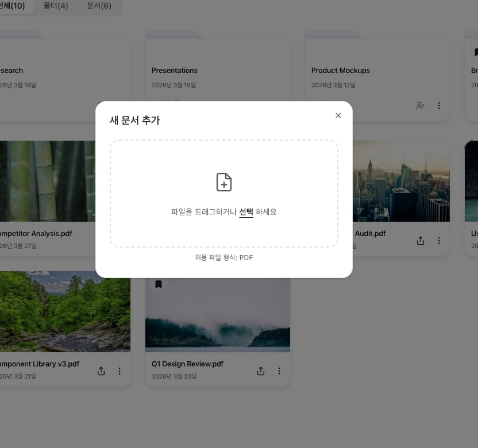Viewport: 478px width, 448px height.
Task: Click the 2026년 3월 12일 date under Product Mockups
Action: point(333,85)
